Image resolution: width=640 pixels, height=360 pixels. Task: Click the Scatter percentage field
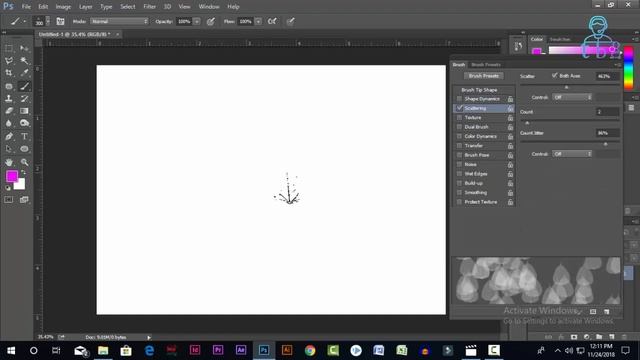click(x=608, y=76)
